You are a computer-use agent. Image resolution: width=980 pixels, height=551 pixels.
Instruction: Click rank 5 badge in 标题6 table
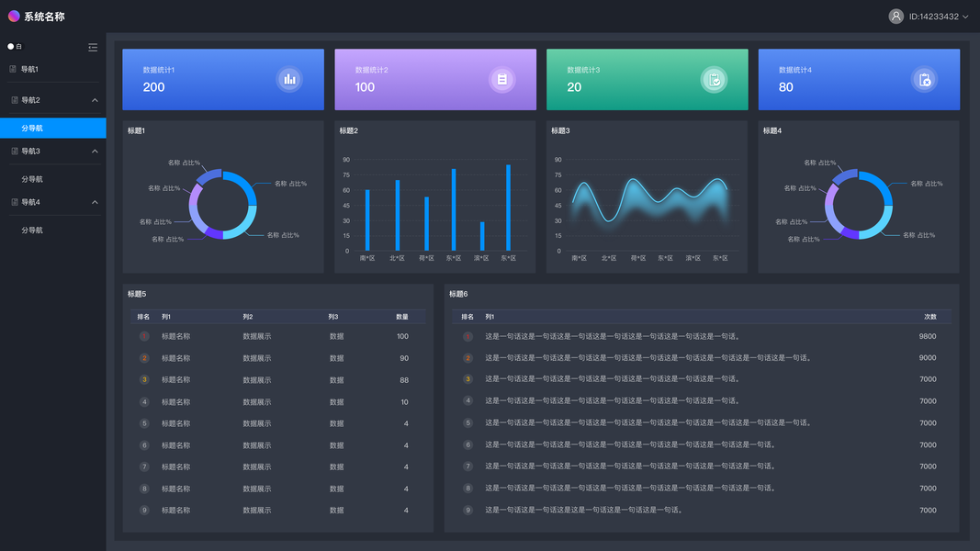tap(467, 423)
